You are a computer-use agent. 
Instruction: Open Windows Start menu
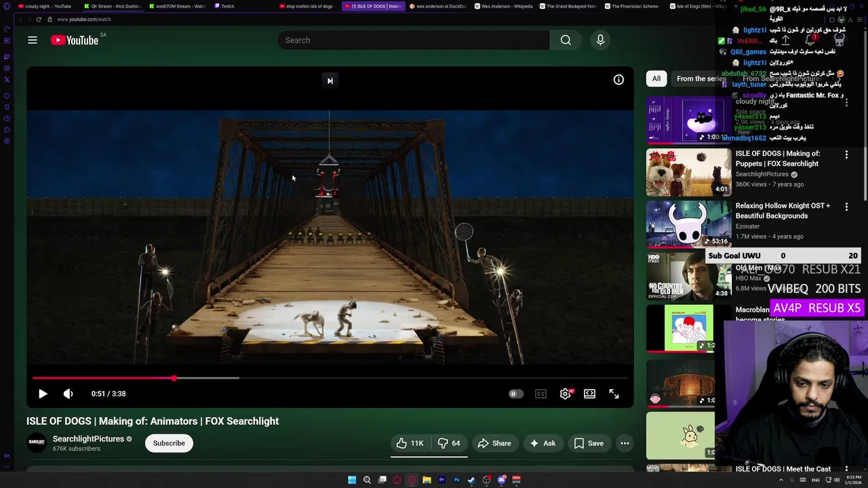tap(352, 480)
